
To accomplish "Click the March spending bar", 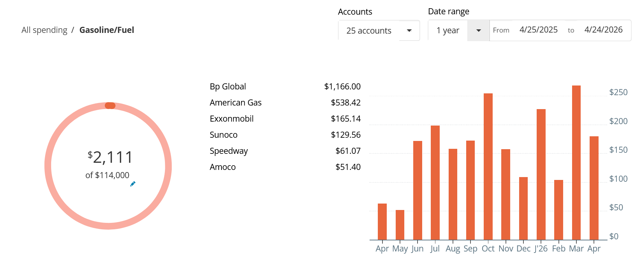I will click(576, 163).
